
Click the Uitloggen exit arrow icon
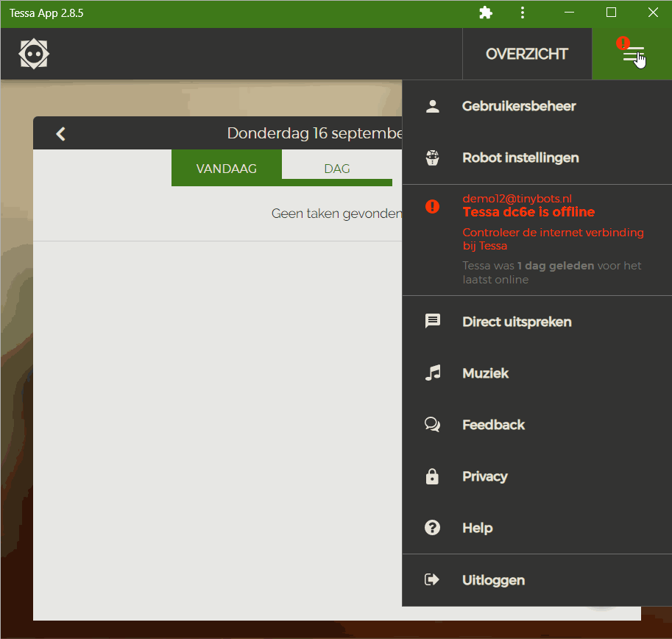[x=432, y=579]
